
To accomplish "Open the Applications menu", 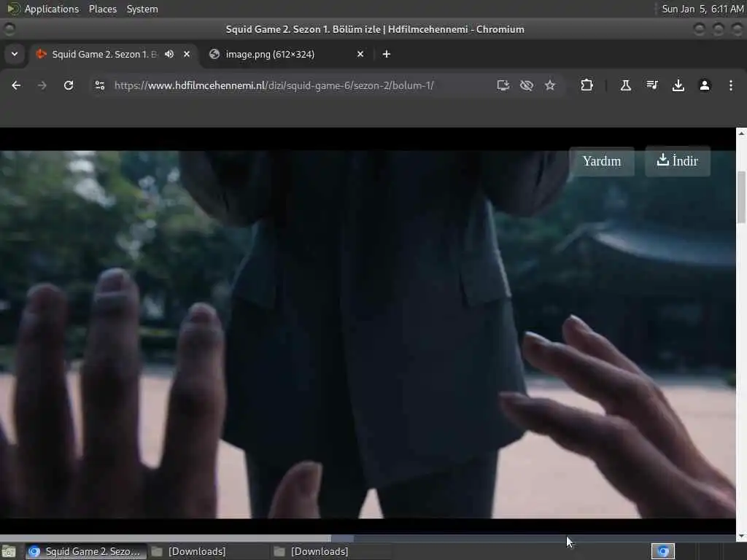I will pos(52,9).
